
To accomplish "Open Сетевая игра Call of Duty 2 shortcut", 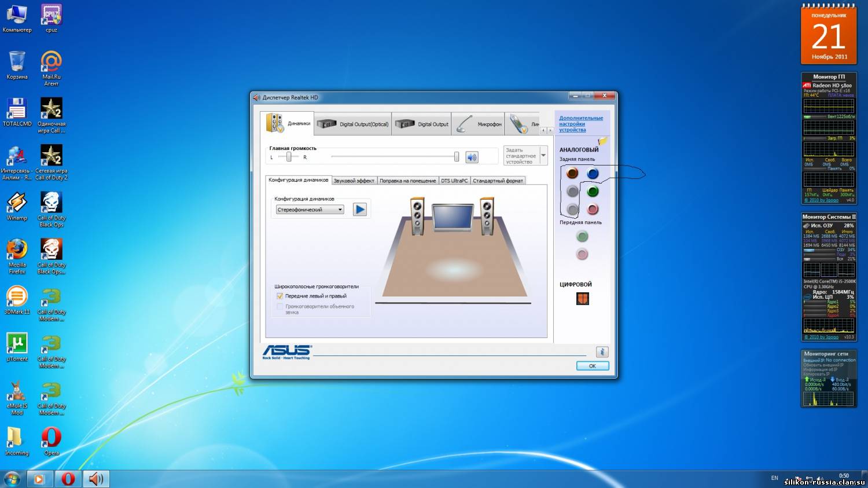I will pyautogui.click(x=52, y=163).
